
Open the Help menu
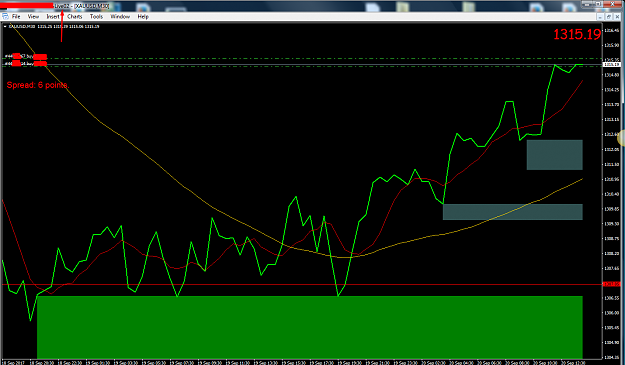pyautogui.click(x=143, y=17)
